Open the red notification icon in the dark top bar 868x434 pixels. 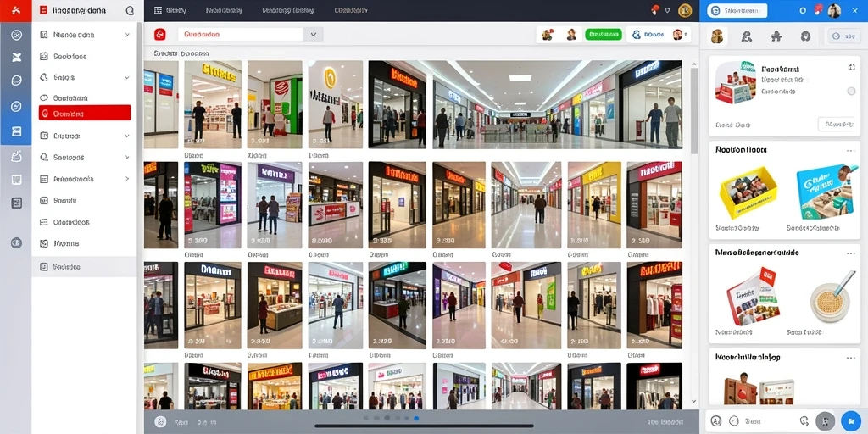(655, 9)
